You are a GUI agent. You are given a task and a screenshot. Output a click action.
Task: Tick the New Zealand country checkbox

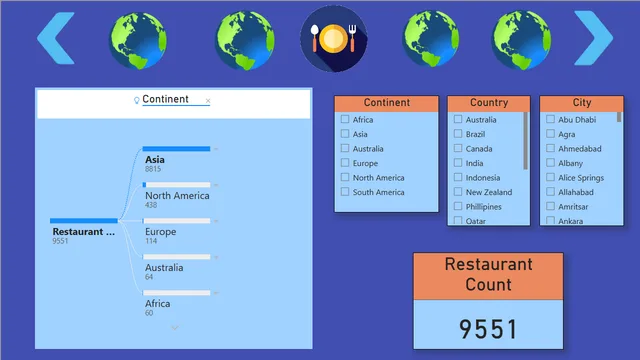(x=458, y=192)
